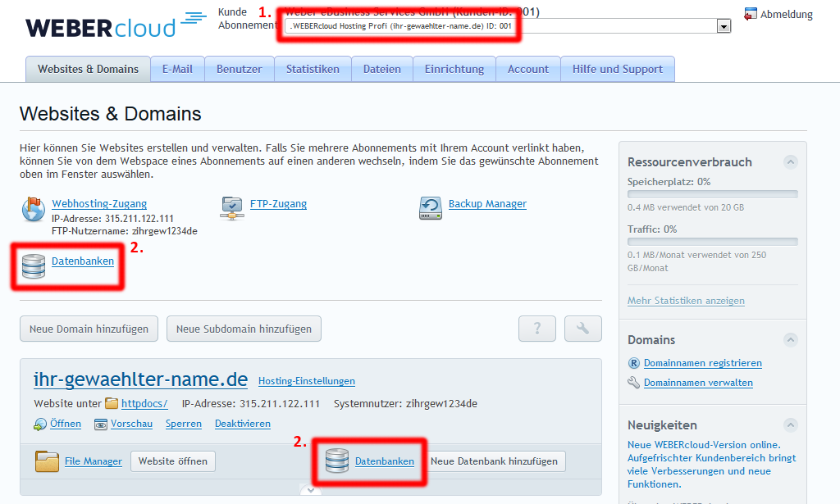Image resolution: width=840 pixels, height=504 pixels.
Task: Open the FTP-Zugang link
Action: click(279, 204)
